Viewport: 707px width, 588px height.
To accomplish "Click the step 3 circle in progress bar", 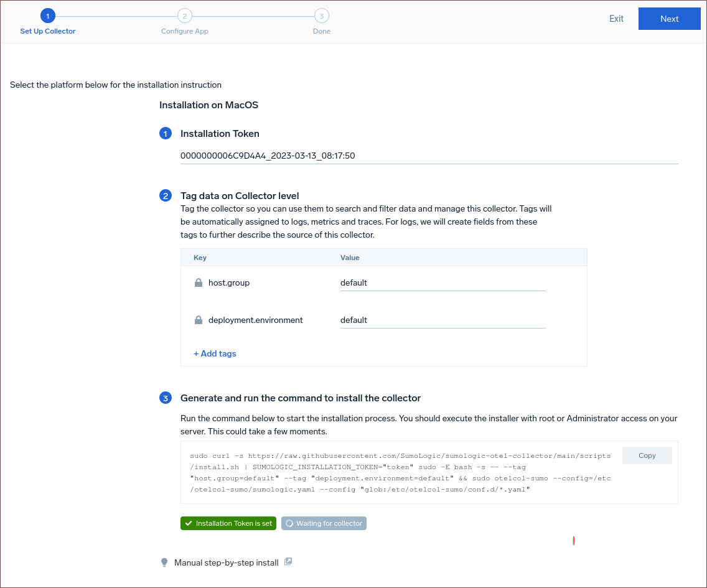I will pyautogui.click(x=322, y=16).
